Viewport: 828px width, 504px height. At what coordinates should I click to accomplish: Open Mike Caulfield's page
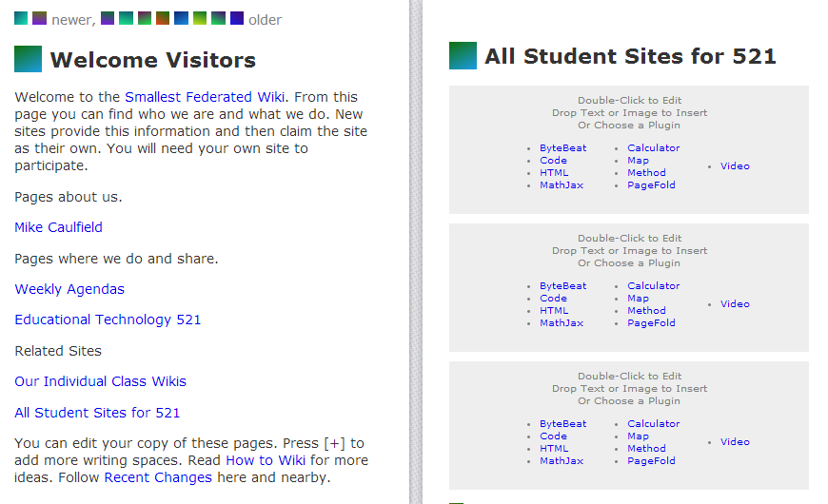tap(58, 227)
